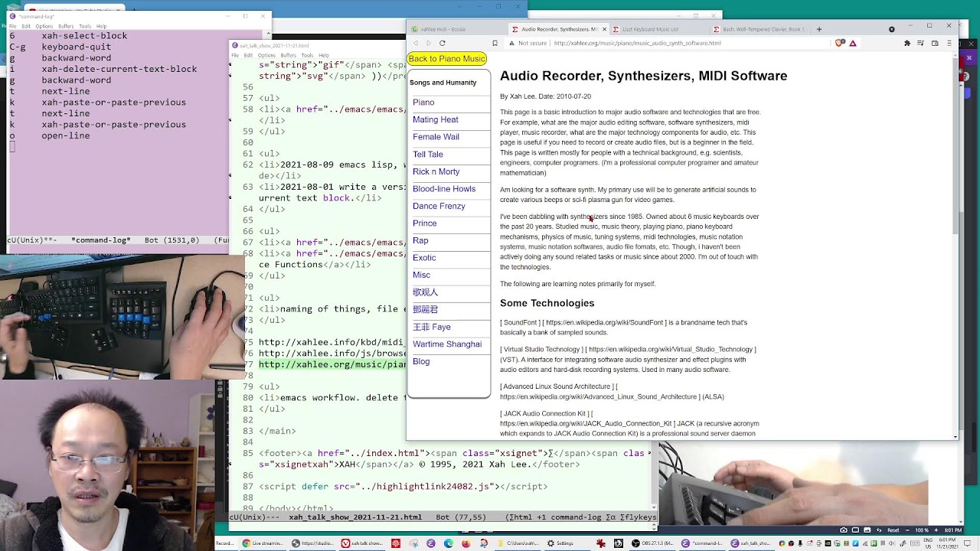Open Edit menu in xah_talk_show Emacs
The height and width of the screenshot is (551, 980).
249,55
